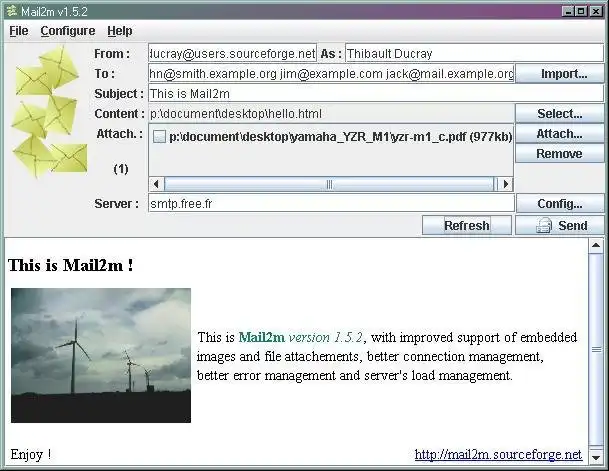Click the To recipients field

tap(331, 74)
